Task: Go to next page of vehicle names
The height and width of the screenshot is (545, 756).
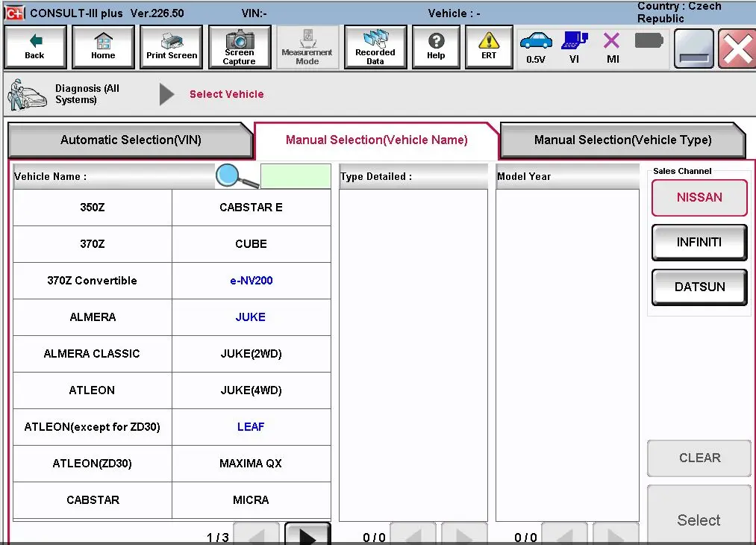Action: (x=307, y=534)
